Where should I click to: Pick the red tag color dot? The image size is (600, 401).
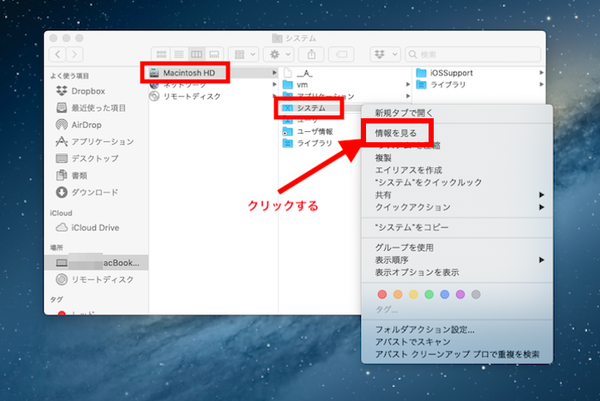click(381, 295)
